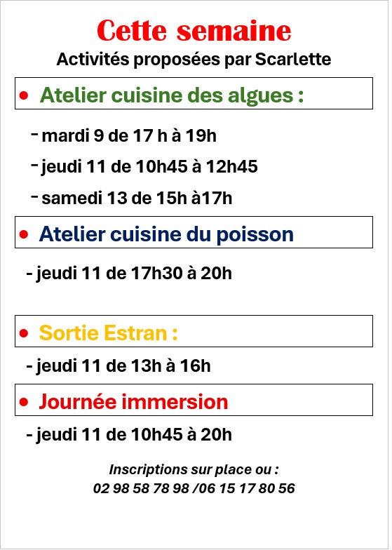Click the phone number 02 98 58 78 98
Viewport: 392px width, 550px height.
[x=142, y=488]
